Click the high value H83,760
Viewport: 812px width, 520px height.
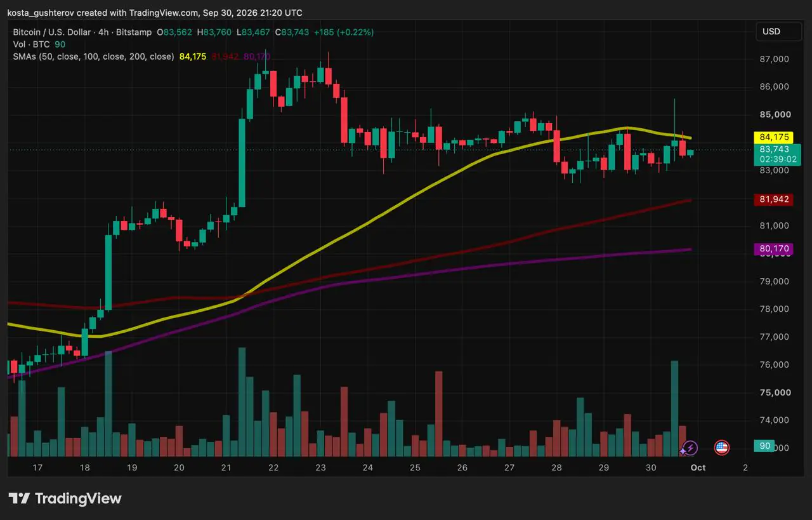(214, 32)
